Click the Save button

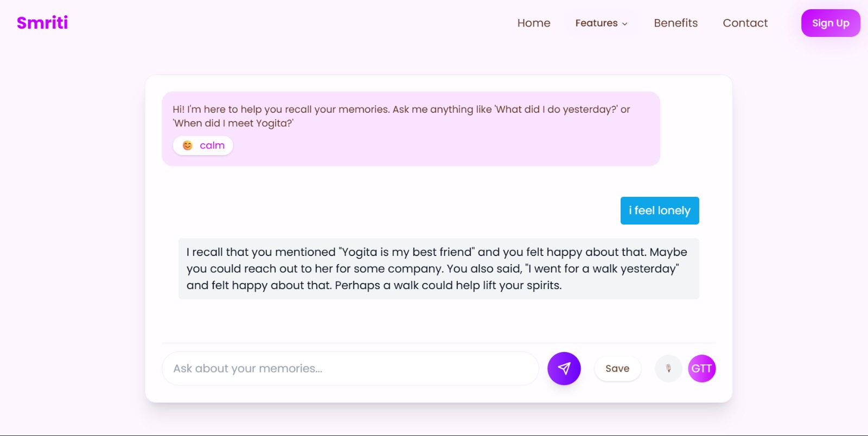(x=617, y=369)
